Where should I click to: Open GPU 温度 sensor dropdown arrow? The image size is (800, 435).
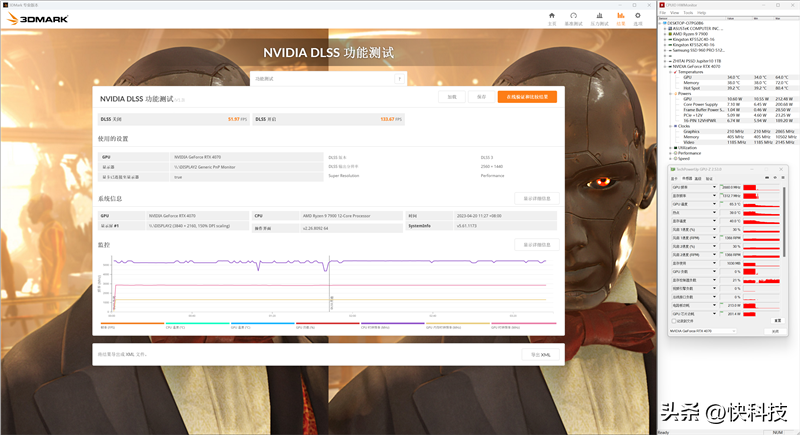[714, 204]
